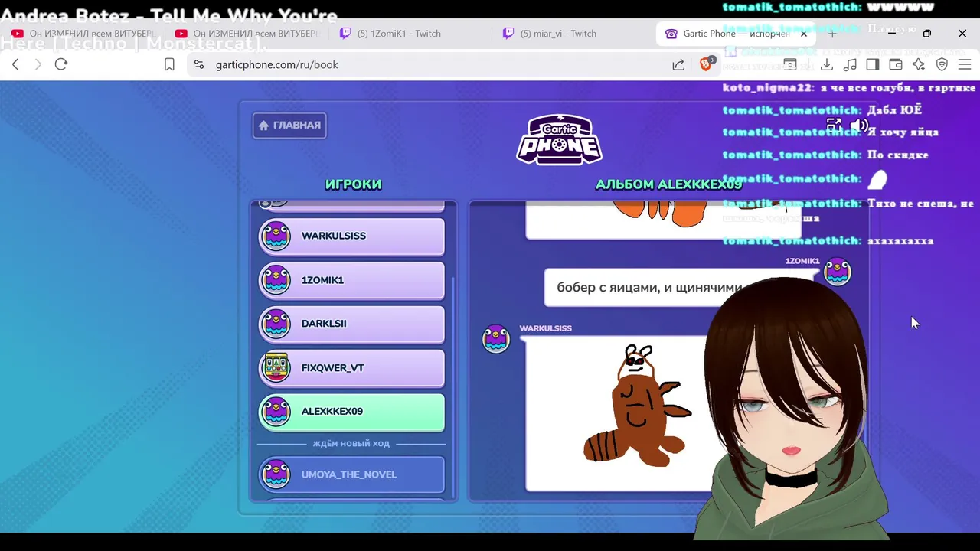Click chat message 'Дабл ЮЁ'
This screenshot has width=980, height=551.
pyautogui.click(x=822, y=110)
